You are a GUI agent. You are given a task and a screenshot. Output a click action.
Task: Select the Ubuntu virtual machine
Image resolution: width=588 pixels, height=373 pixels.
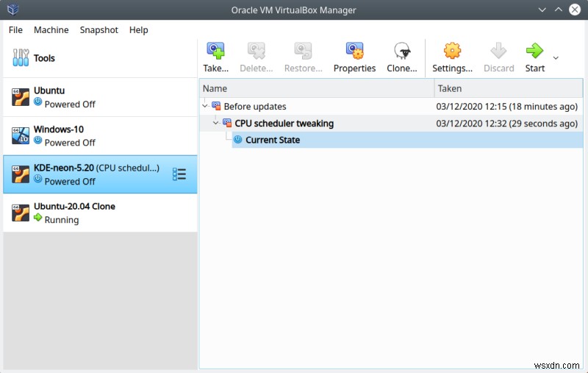100,97
